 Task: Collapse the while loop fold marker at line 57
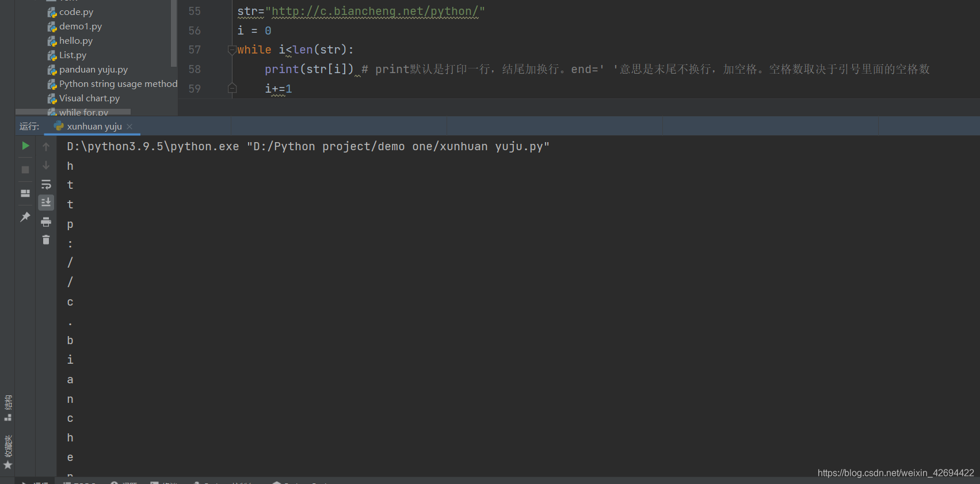point(232,49)
